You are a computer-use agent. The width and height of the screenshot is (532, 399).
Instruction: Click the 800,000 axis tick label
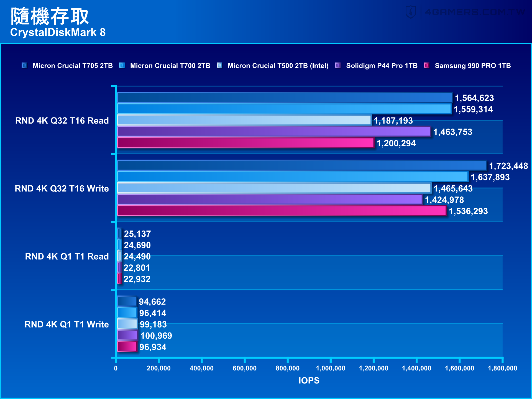click(x=288, y=368)
